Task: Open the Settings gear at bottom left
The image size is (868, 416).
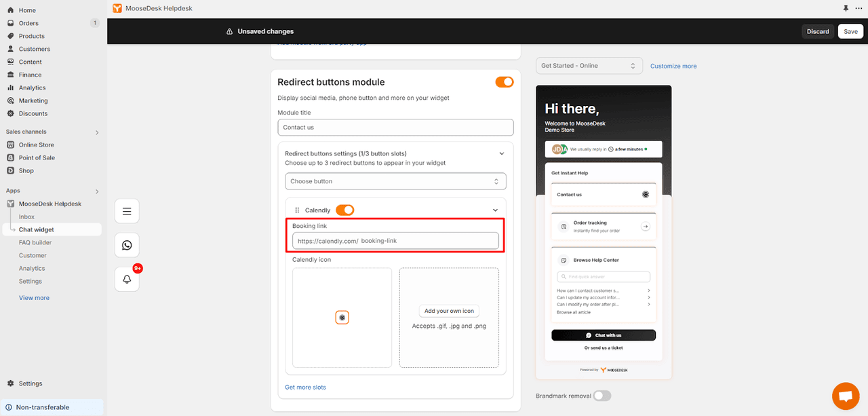Action: 10,383
